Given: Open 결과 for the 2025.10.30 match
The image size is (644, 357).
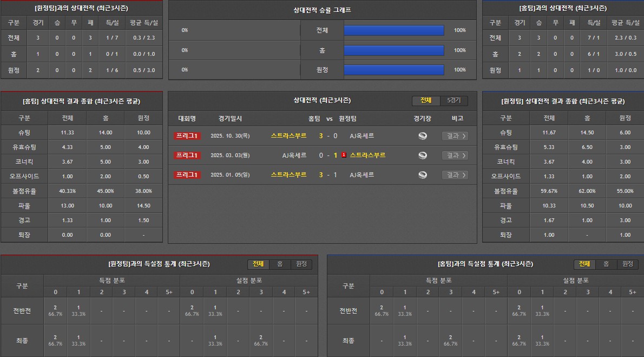Looking at the screenshot, I should (455, 136).
